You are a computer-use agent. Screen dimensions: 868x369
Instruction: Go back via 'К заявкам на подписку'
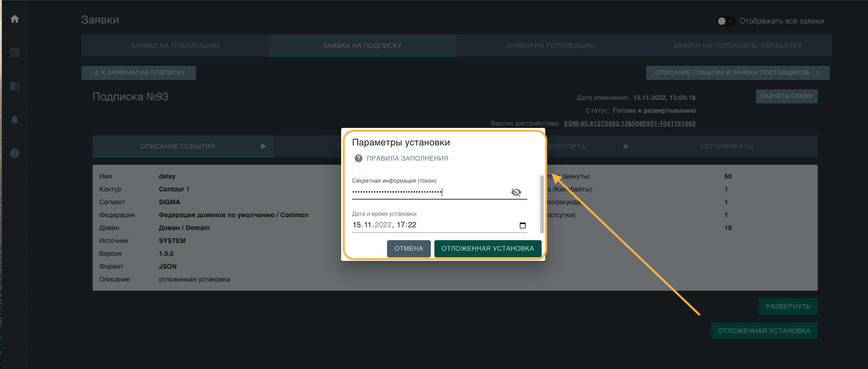[139, 73]
